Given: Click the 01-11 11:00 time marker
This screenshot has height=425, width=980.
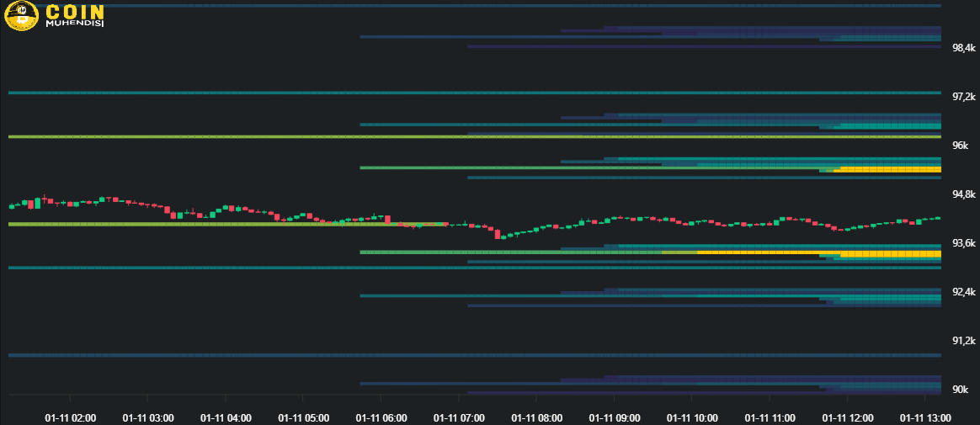Looking at the screenshot, I should pyautogui.click(x=770, y=417).
